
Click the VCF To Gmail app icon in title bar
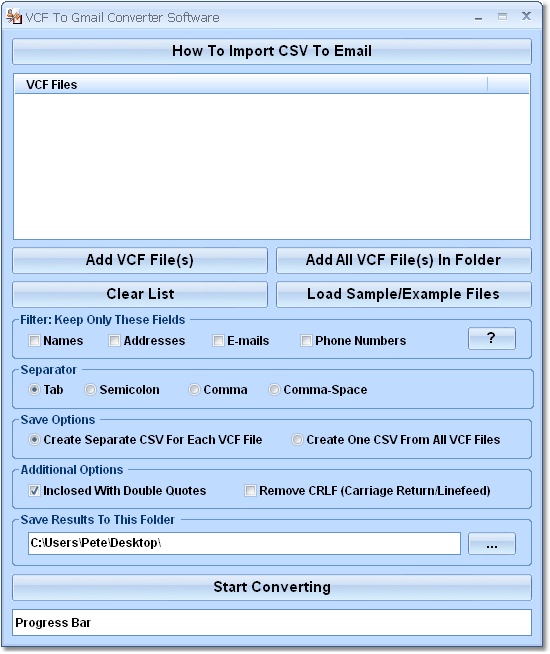[14, 17]
